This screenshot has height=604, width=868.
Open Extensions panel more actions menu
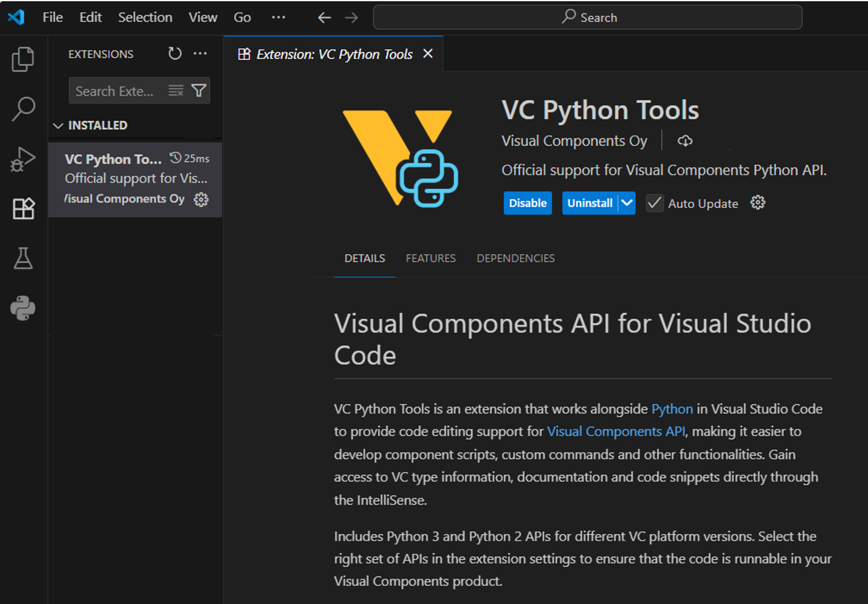coord(200,53)
